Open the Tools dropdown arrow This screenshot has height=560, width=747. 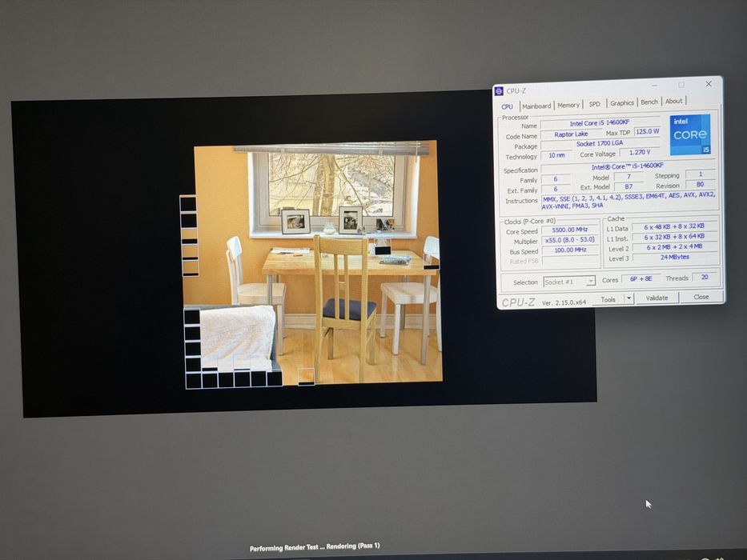coord(629,298)
